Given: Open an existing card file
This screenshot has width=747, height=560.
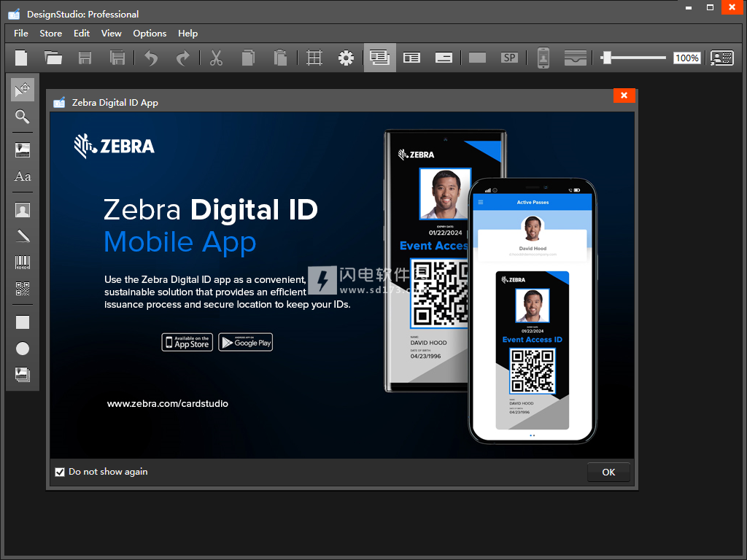Looking at the screenshot, I should point(53,58).
